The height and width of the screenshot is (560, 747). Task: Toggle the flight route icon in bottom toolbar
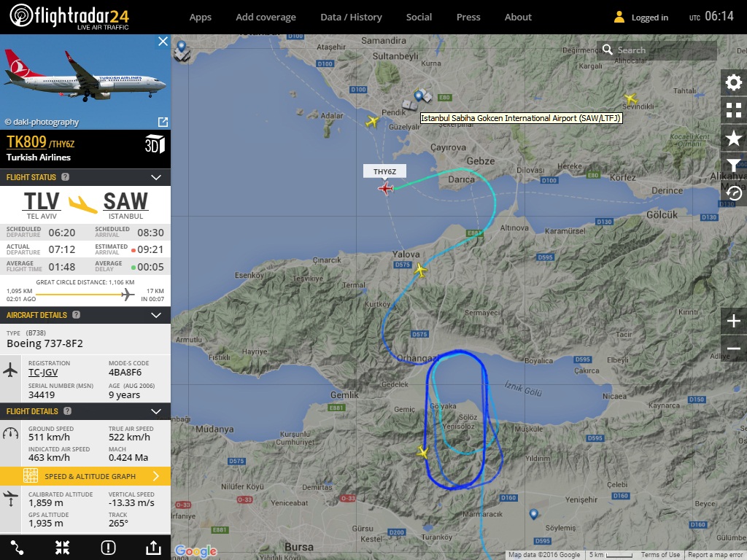pyautogui.click(x=18, y=548)
